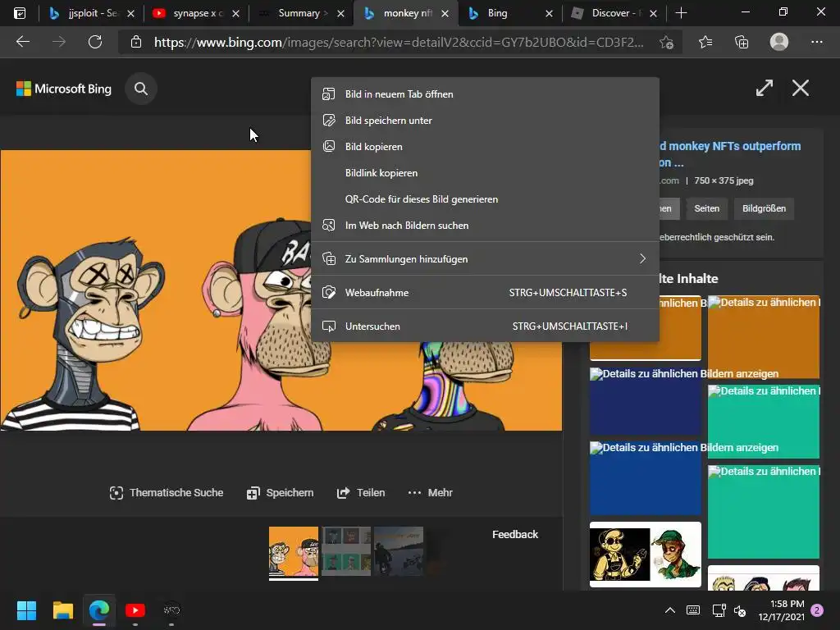Open YouTube app on taskbar
Image resolution: width=840 pixels, height=630 pixels.
pos(135,610)
